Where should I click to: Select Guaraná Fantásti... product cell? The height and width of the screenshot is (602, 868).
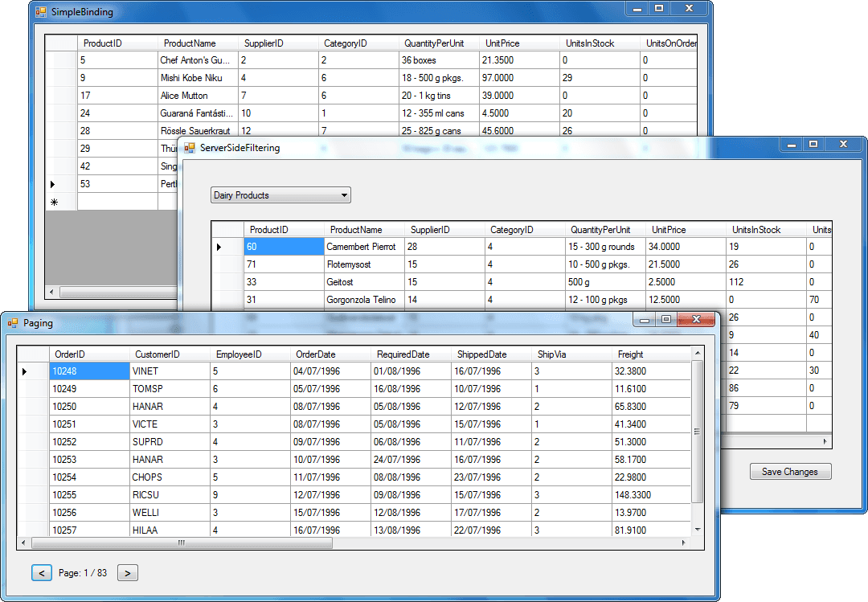click(199, 113)
